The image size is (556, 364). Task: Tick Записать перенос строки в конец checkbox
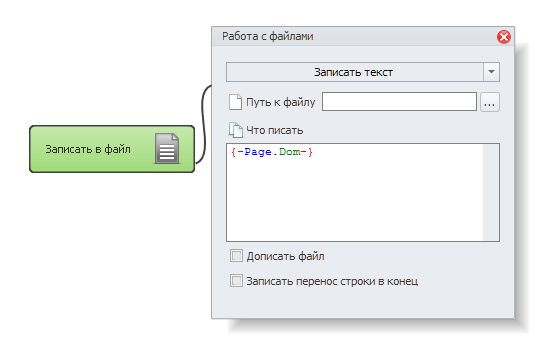click(236, 281)
